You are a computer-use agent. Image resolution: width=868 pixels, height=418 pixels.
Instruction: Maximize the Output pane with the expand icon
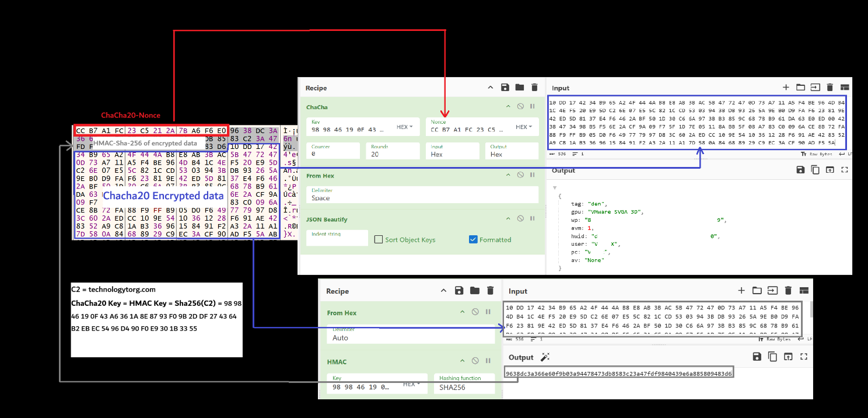845,170
